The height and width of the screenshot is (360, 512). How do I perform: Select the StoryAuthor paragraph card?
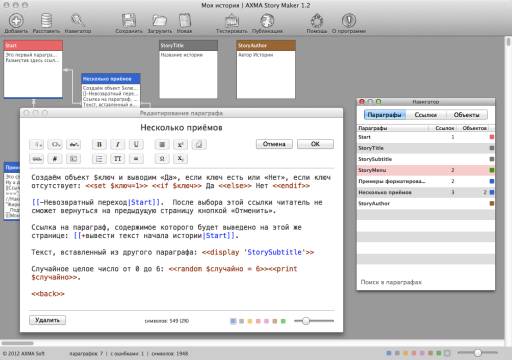(x=266, y=69)
